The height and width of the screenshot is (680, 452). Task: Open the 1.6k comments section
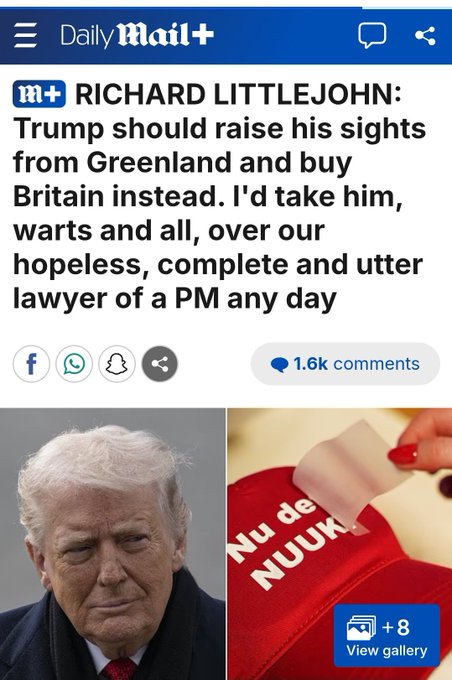(345, 364)
